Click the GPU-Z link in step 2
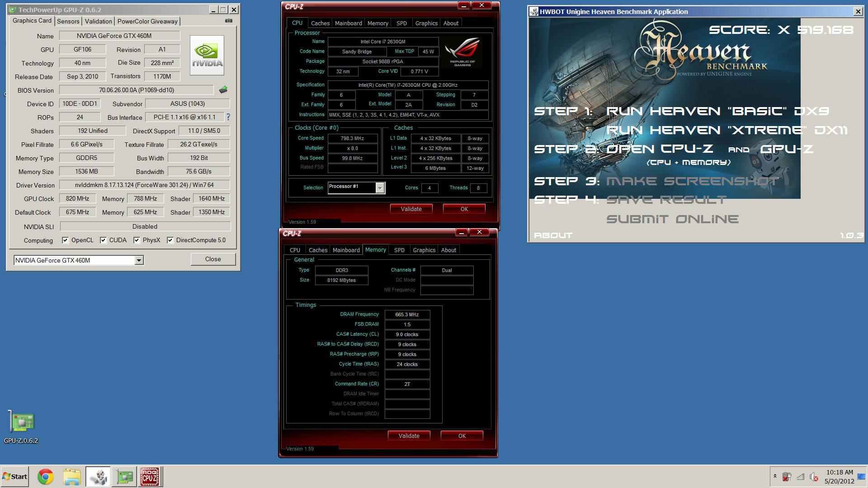This screenshot has width=868, height=488. click(787, 149)
